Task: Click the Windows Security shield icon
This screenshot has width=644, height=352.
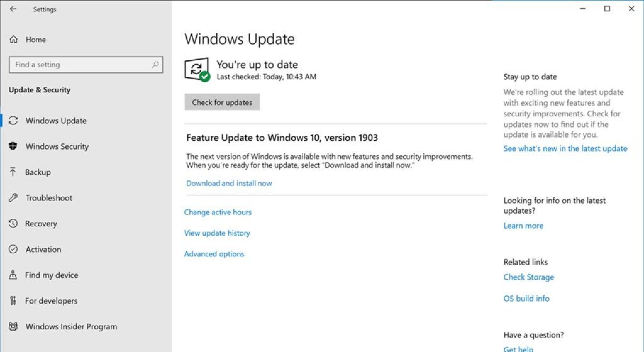Action: coord(13,146)
